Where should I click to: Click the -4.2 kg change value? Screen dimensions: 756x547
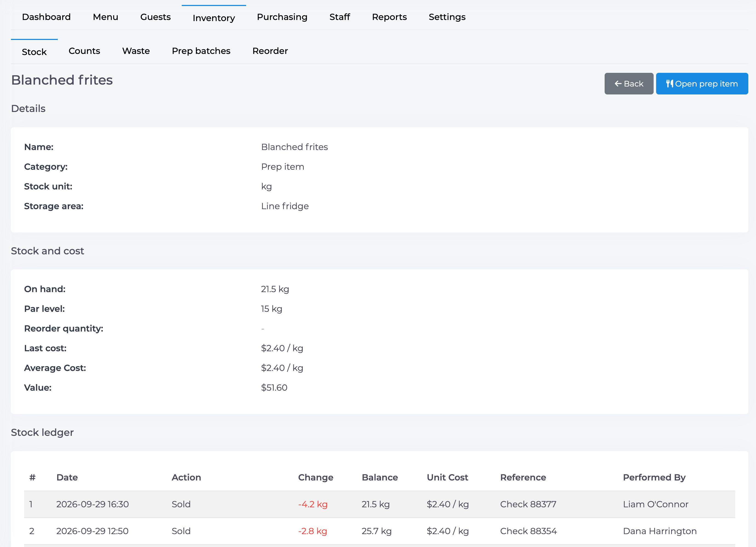click(x=313, y=504)
